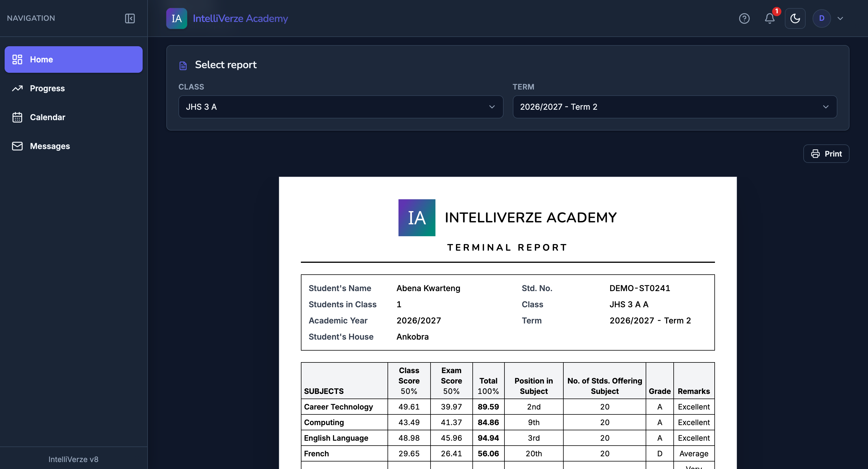
Task: Open the Progress page
Action: pos(73,88)
